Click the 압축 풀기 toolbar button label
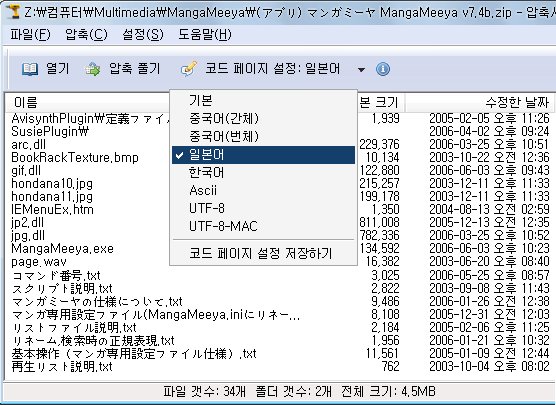556x405 pixels. point(135,69)
